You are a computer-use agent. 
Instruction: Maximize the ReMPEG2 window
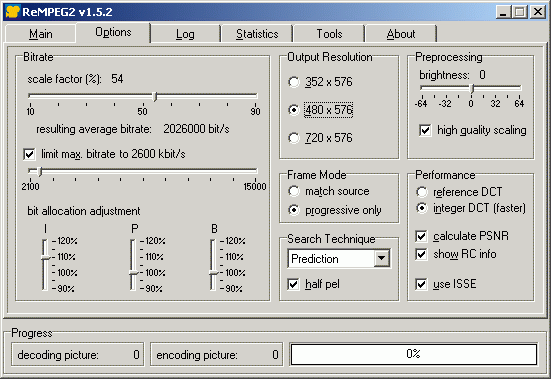(x=520, y=12)
